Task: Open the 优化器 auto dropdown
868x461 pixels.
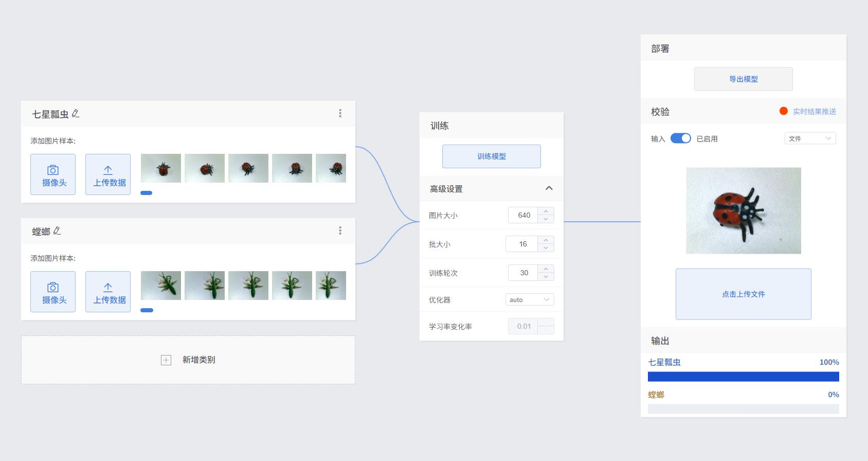Action: tap(529, 299)
